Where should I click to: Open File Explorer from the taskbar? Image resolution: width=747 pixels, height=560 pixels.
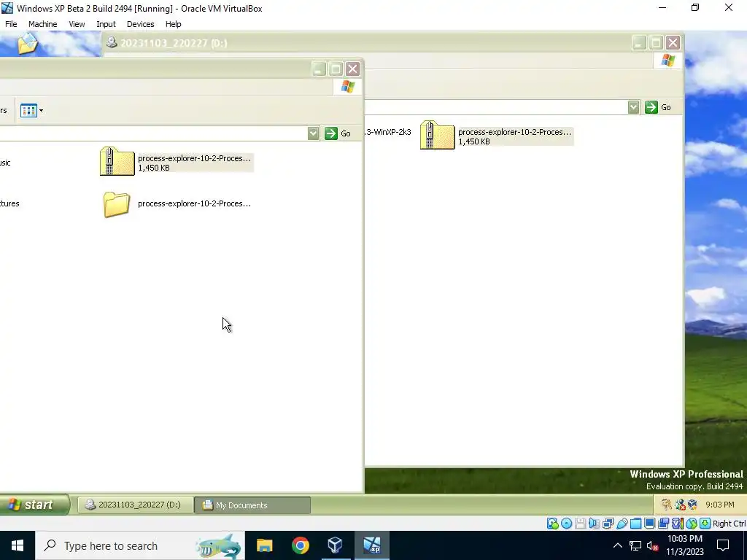(264, 545)
